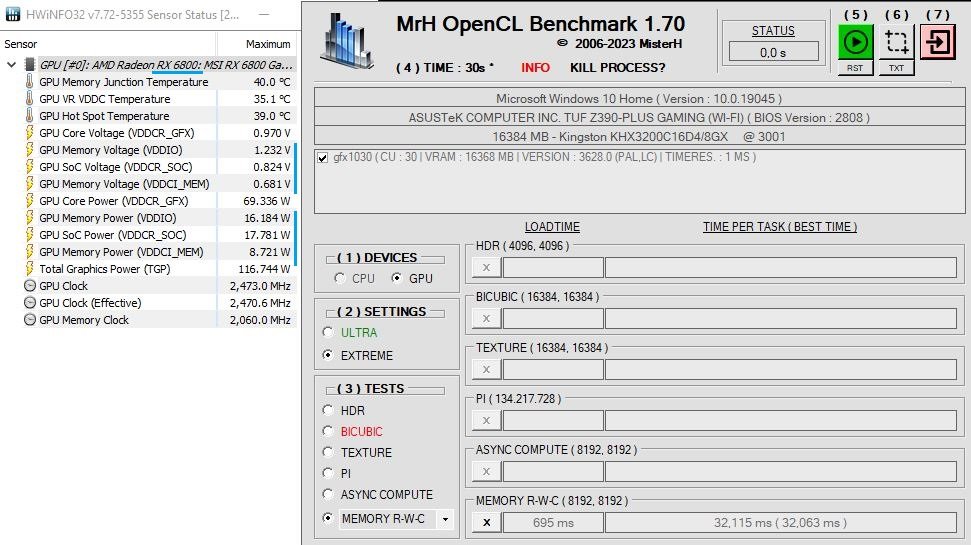Viewport: 971px width, 545px height.
Task: Click the TXT screenshot capture icon
Action: click(896, 42)
